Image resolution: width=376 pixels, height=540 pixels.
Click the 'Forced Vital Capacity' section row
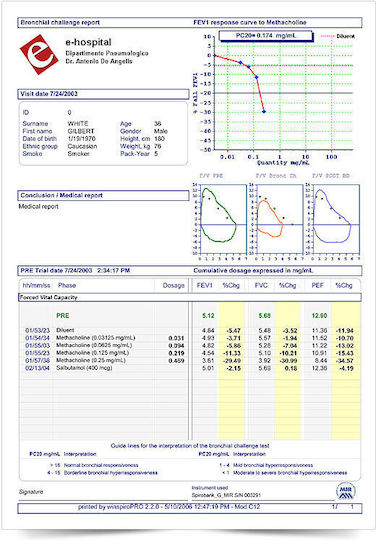(190, 298)
